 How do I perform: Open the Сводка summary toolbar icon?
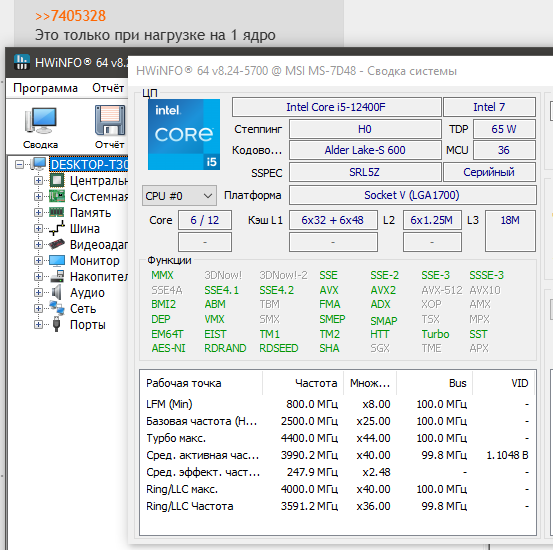[x=40, y=127]
